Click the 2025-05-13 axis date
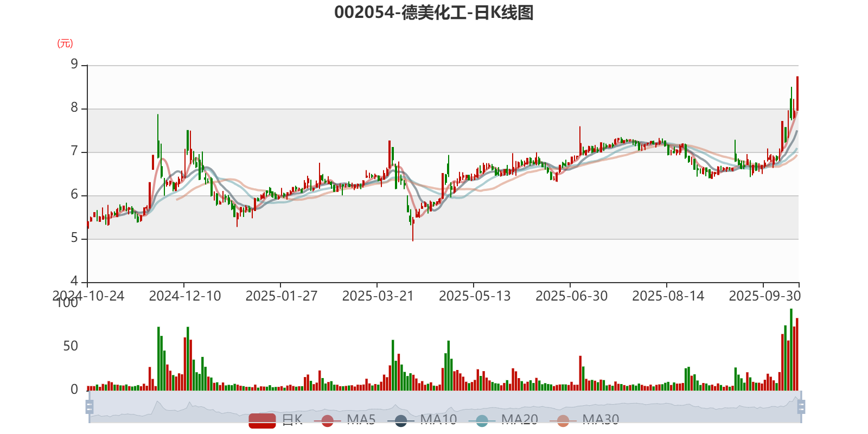The image size is (868, 434). click(x=475, y=296)
